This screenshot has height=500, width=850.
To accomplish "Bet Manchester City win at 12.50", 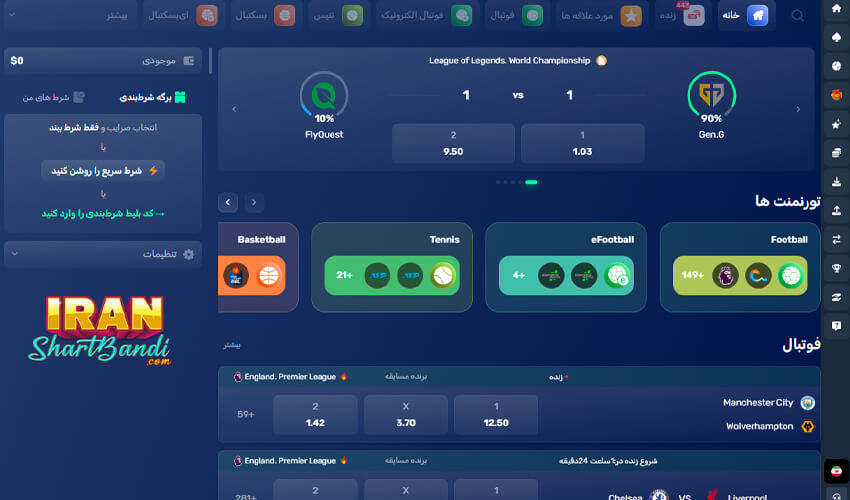I will (496, 415).
